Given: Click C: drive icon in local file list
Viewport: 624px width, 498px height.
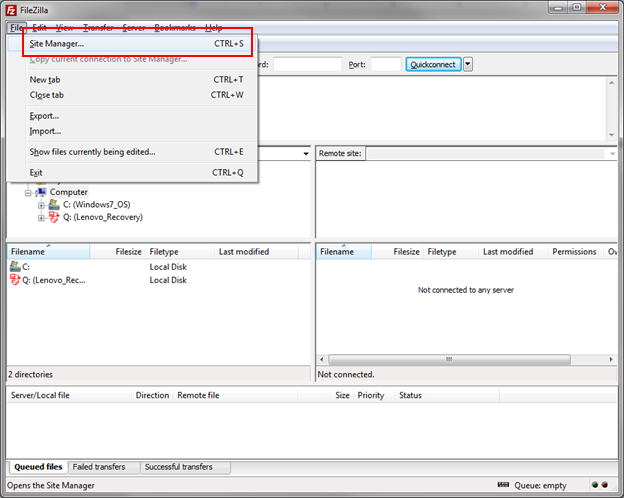Looking at the screenshot, I should (15, 266).
